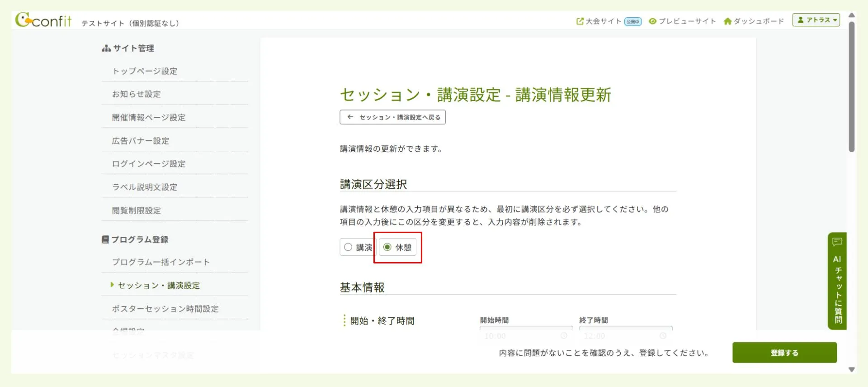This screenshot has height=387, width=868.
Task: Click the scrollbar up arrow
Action: click(852, 15)
